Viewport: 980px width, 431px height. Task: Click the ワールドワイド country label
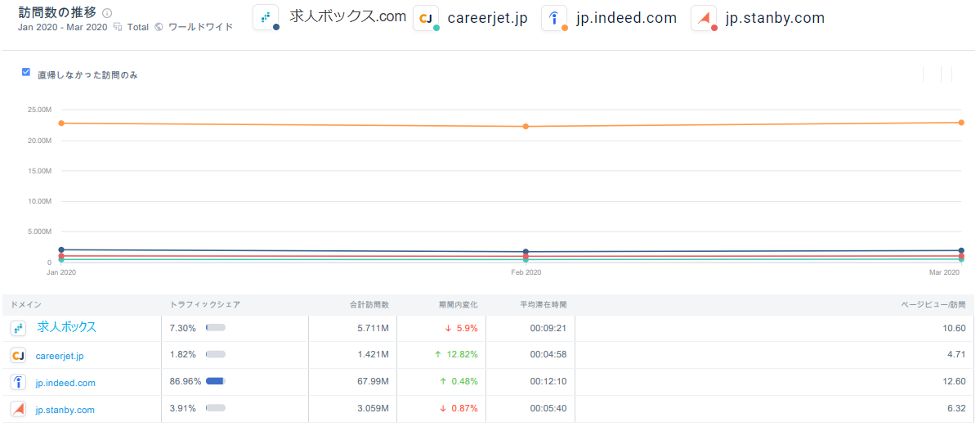pyautogui.click(x=200, y=27)
